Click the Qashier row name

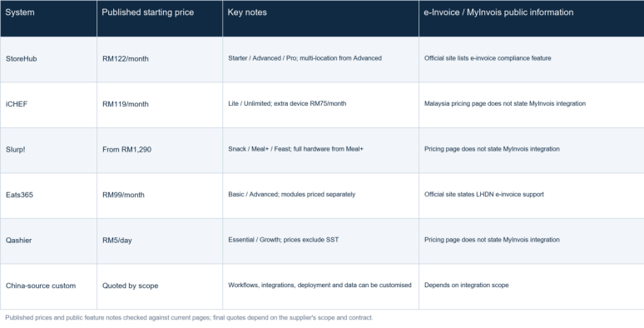[48, 241]
